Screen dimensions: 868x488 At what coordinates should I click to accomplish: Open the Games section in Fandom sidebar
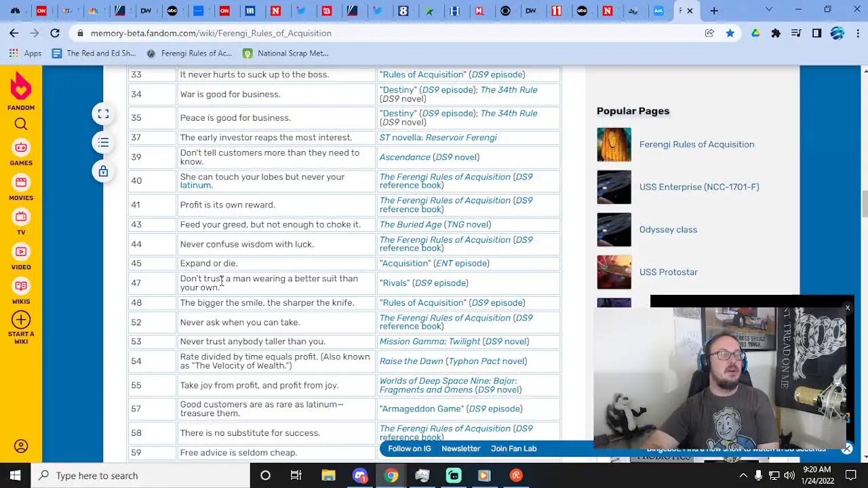click(x=21, y=152)
